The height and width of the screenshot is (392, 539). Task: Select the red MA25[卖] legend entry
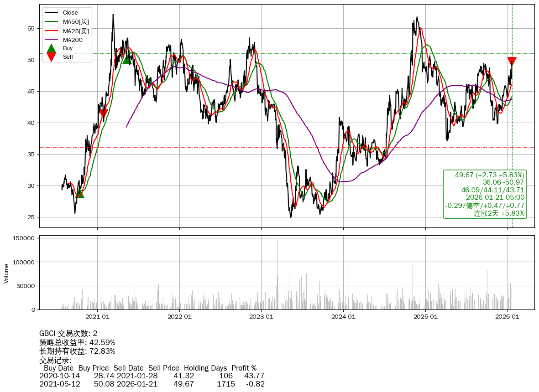76,31
